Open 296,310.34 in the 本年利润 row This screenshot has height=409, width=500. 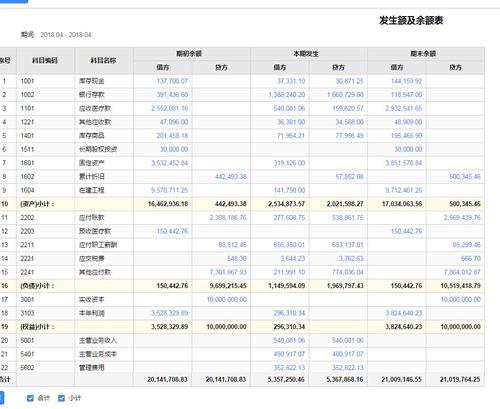(x=289, y=313)
